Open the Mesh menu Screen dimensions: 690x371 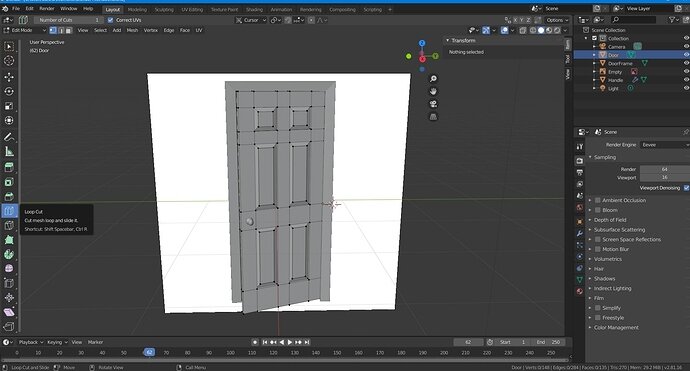point(132,30)
